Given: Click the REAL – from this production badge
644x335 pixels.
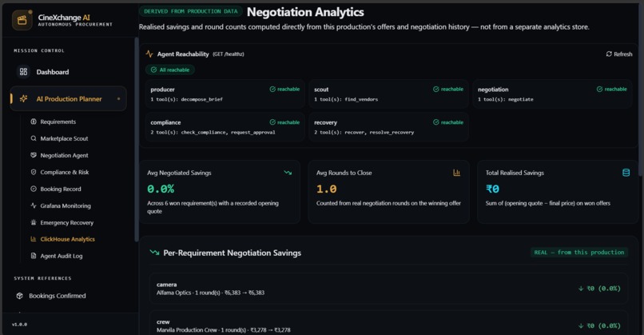Looking at the screenshot, I should tap(579, 253).
